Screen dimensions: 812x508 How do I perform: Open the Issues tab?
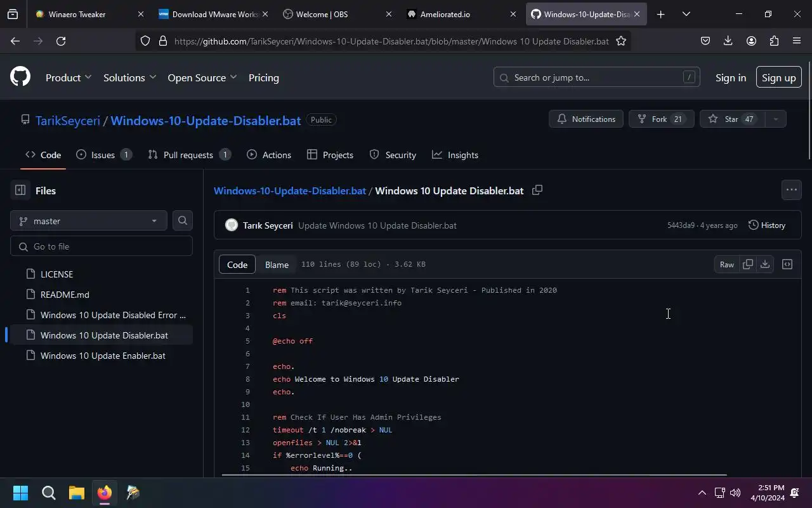tap(103, 155)
